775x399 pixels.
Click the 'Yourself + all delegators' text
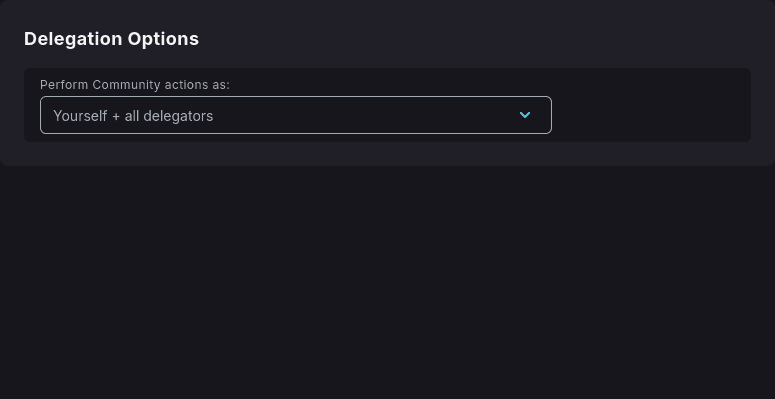pyautogui.click(x=133, y=116)
